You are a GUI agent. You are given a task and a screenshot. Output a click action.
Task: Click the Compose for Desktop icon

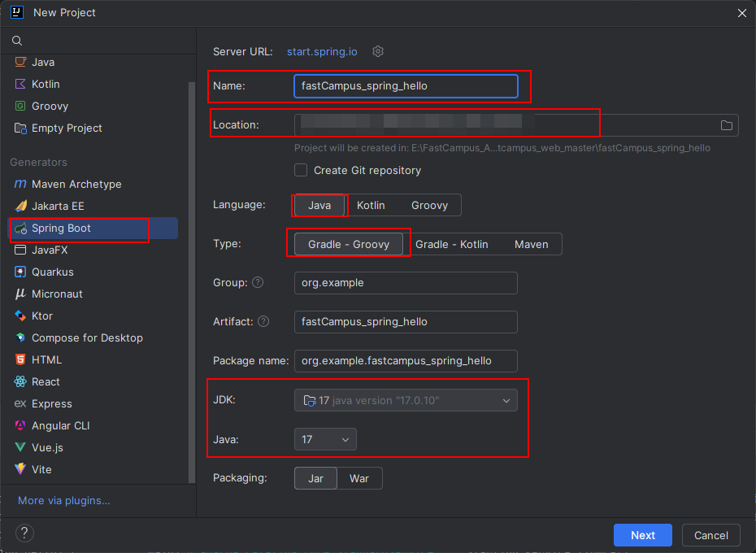[20, 337]
